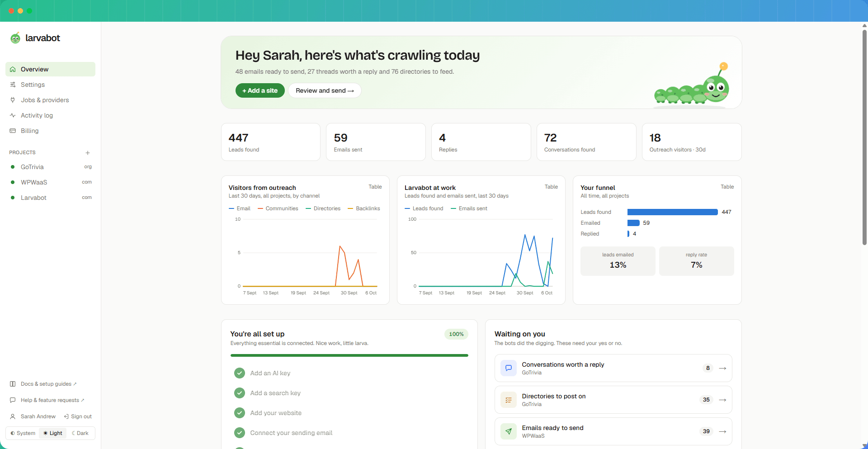Viewport: 868px width, 449px height.
Task: Toggle Backlinks series in chart legend
Action: pyautogui.click(x=364, y=208)
